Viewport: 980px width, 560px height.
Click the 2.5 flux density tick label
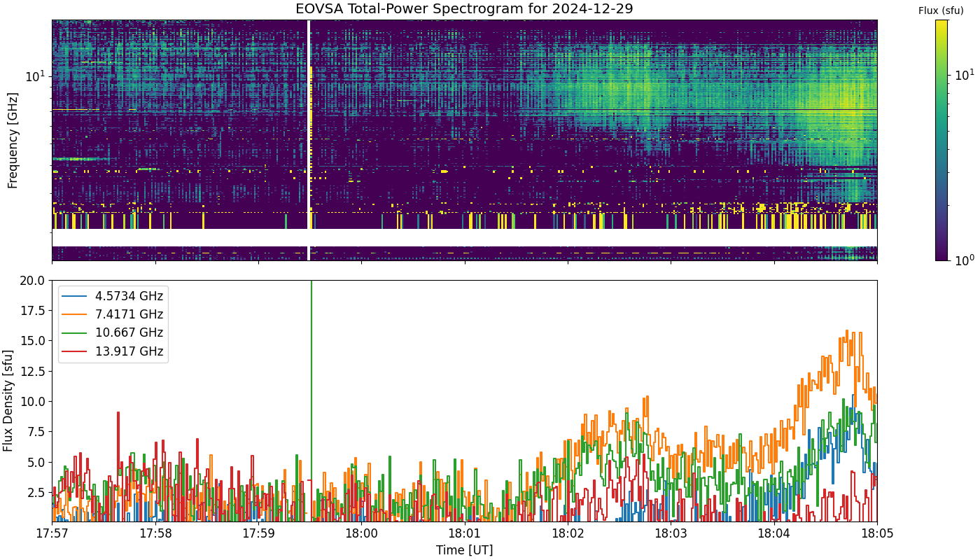click(37, 493)
